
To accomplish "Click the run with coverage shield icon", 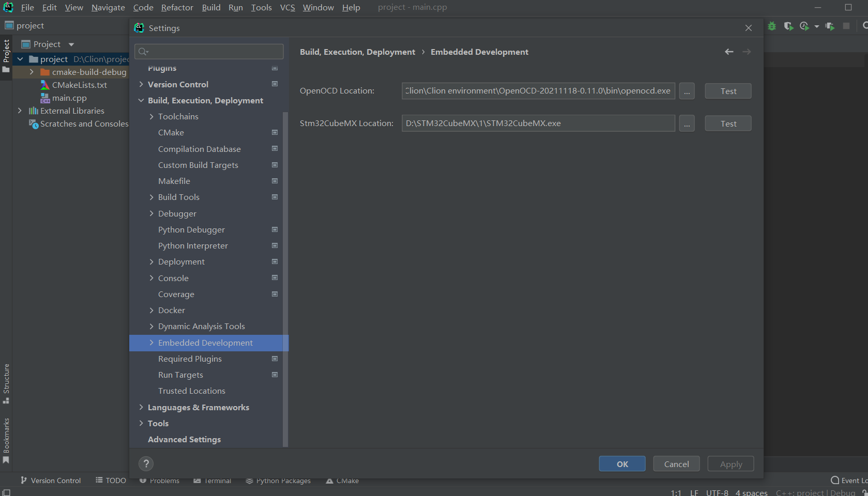I will (788, 26).
